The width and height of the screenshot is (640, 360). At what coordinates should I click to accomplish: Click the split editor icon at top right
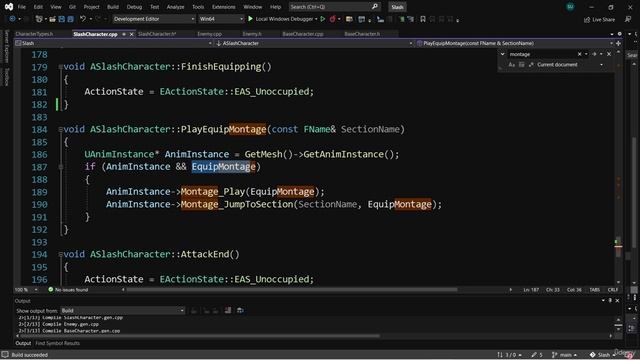pyautogui.click(x=618, y=43)
